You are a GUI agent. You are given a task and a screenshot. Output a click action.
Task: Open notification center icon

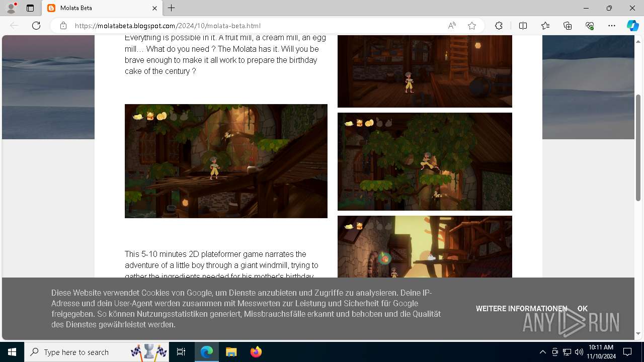pos(628,352)
